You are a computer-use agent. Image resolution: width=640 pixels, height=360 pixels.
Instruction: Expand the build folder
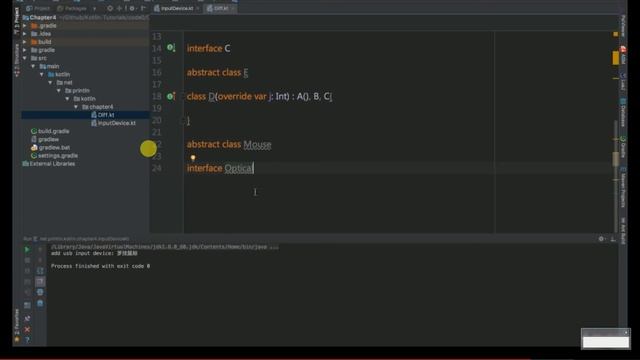[25, 42]
